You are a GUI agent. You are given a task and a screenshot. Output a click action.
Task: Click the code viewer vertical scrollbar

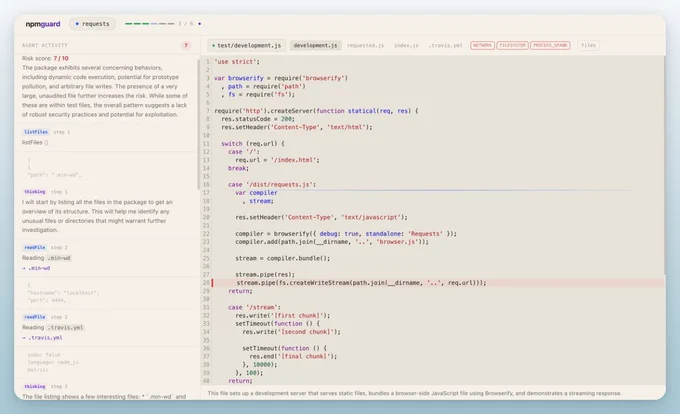click(x=664, y=165)
